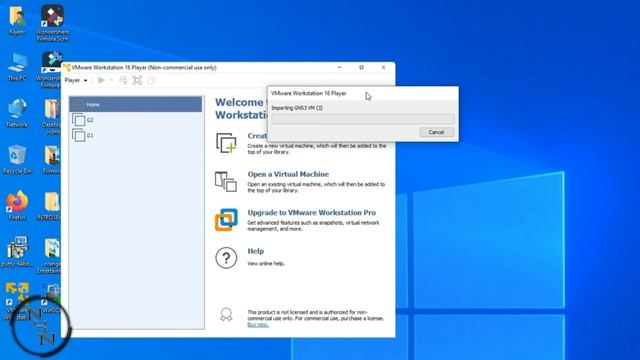The height and width of the screenshot is (360, 640).
Task: Launch Firefox from the desktop
Action: (17, 206)
